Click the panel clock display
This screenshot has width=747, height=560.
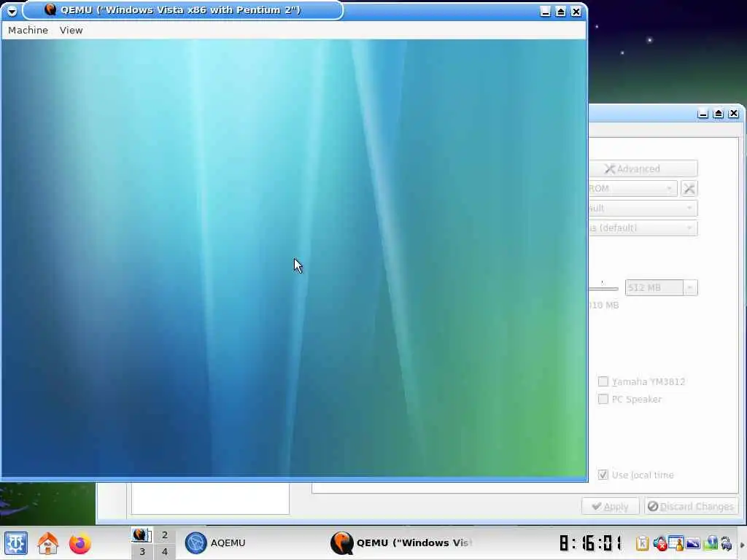591,542
